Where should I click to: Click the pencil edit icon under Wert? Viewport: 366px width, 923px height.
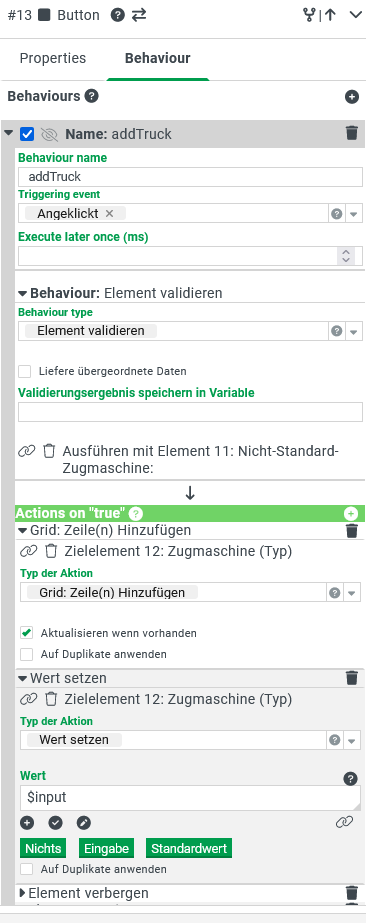[84, 822]
